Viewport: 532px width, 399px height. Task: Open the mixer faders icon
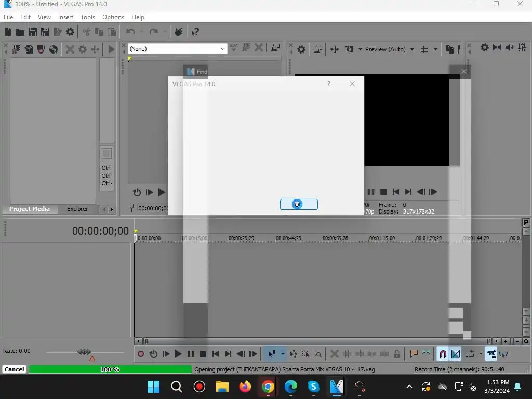[x=522, y=47]
